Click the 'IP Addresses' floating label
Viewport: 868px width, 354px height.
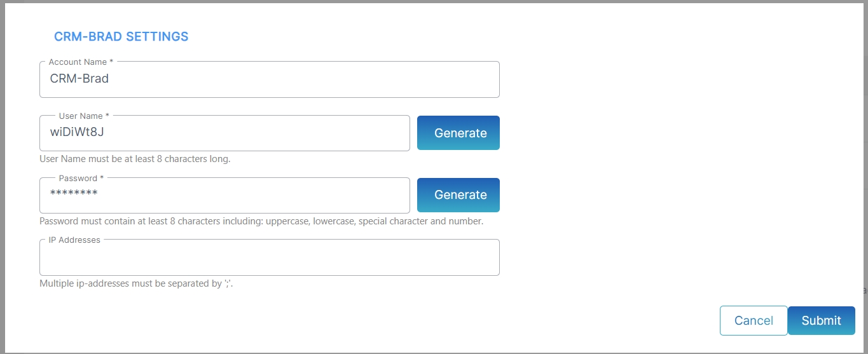[74, 240]
